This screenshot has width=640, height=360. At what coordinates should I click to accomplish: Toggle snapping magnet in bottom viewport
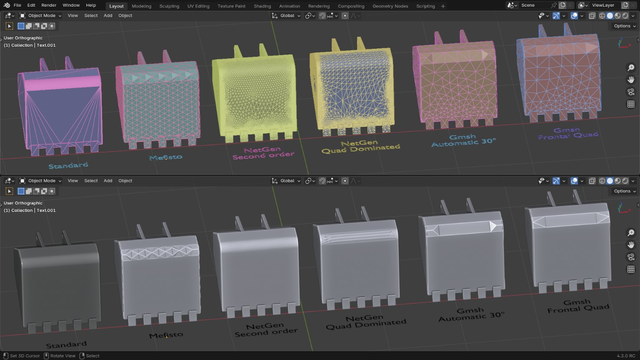(322, 180)
